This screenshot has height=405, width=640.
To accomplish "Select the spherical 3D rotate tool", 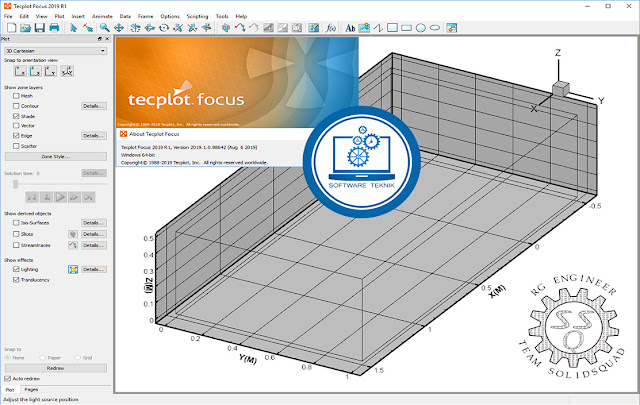I will (135, 28).
